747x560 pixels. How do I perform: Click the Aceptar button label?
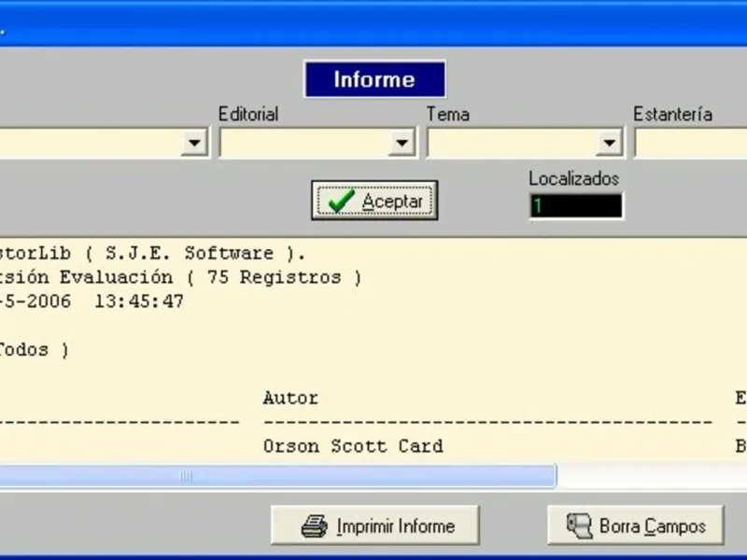[392, 202]
